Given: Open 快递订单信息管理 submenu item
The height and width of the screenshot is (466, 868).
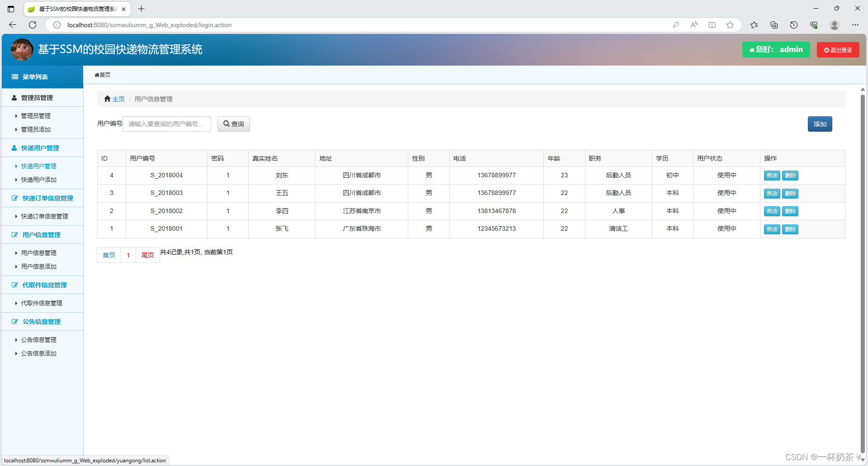Looking at the screenshot, I should tap(45, 216).
